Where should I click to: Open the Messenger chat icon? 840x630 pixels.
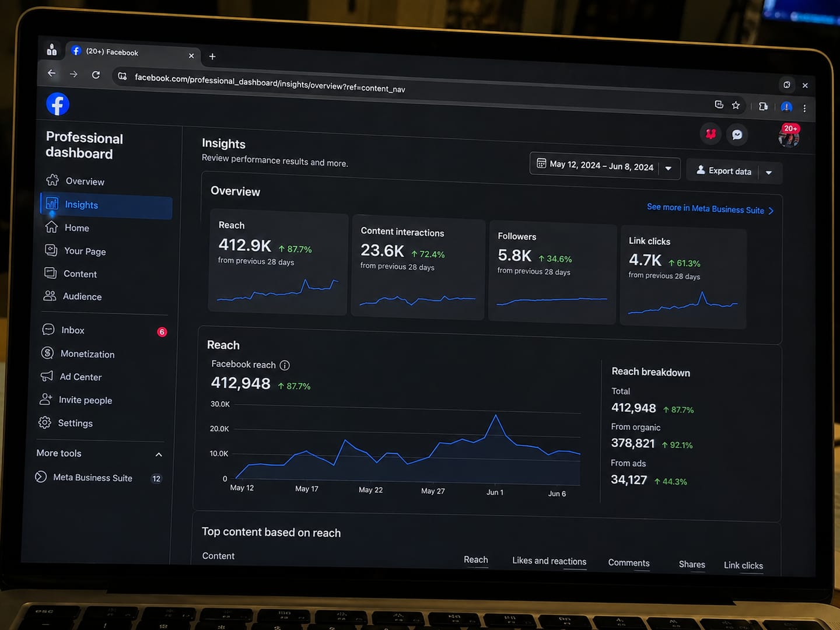click(737, 135)
